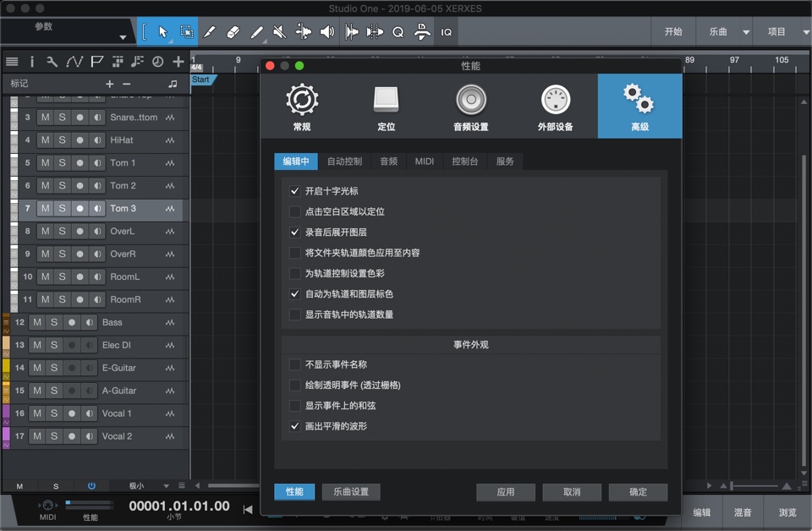Open the 定位 page of the dialog

click(386, 103)
